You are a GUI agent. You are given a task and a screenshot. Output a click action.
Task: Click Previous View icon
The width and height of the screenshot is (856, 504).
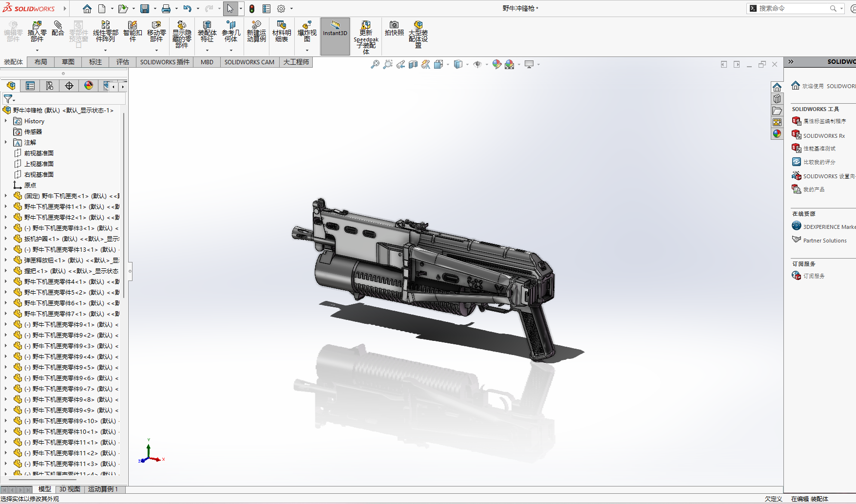click(400, 64)
